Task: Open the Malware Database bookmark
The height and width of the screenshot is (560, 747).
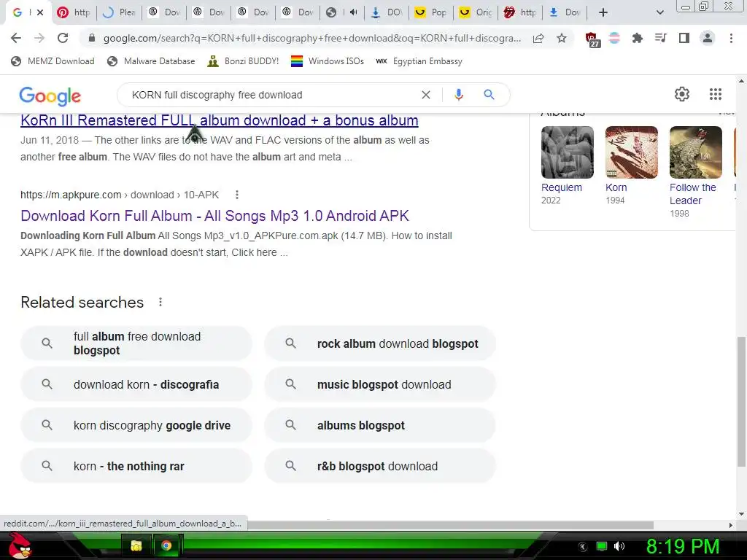Action: [152, 61]
